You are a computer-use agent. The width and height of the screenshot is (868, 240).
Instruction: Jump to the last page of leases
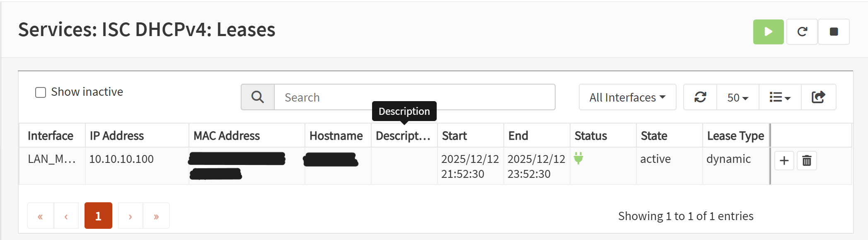[156, 216]
